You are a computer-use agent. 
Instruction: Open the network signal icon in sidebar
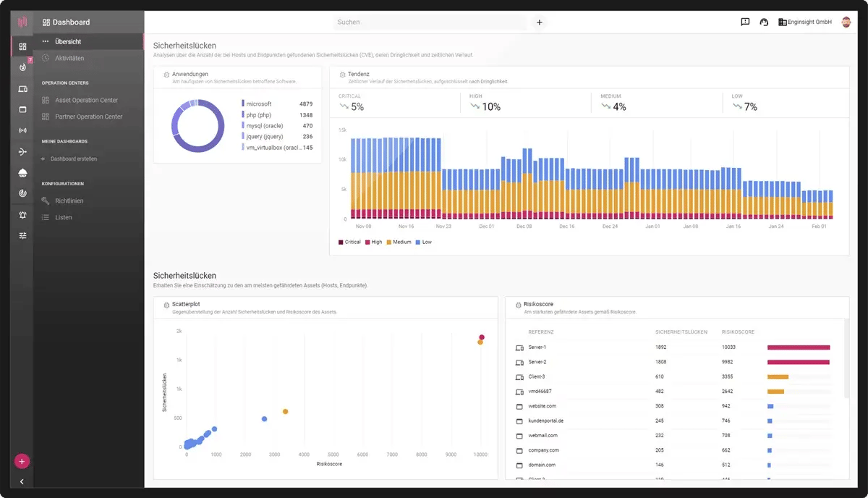[22, 130]
